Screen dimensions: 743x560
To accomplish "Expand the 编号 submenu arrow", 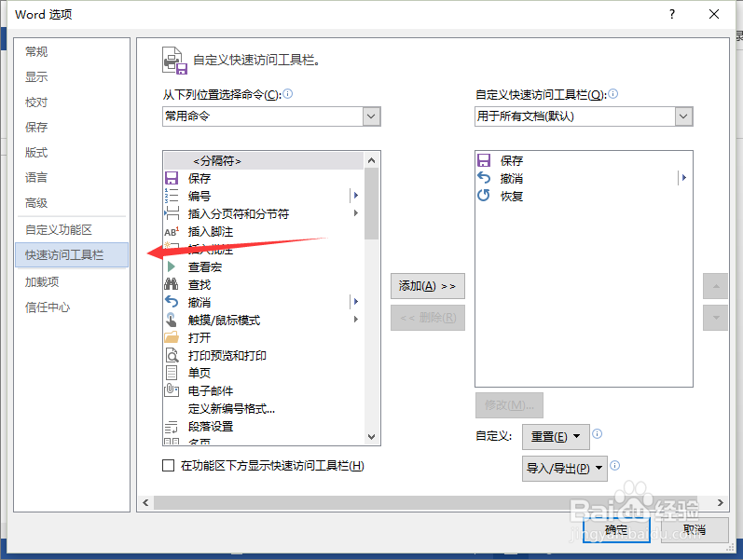I will 356,195.
